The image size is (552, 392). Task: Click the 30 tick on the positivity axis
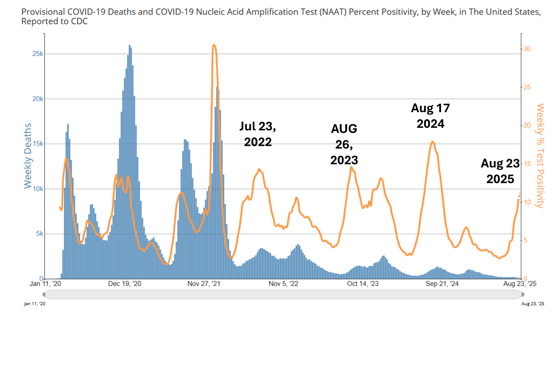point(527,49)
